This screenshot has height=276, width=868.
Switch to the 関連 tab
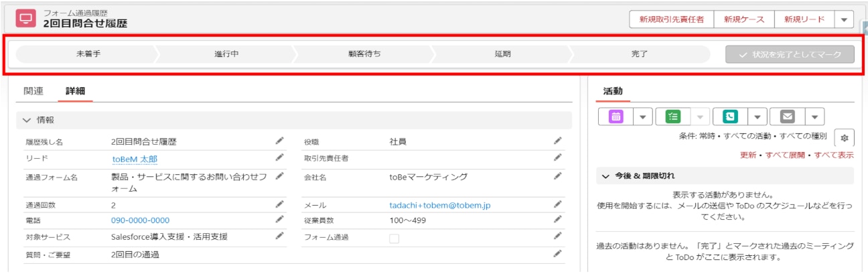33,90
